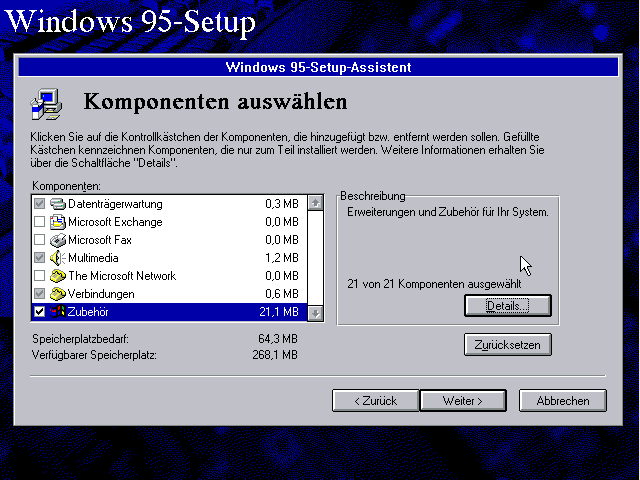The image size is (640, 480).
Task: Click the 21,1 MB size value
Action: click(279, 312)
